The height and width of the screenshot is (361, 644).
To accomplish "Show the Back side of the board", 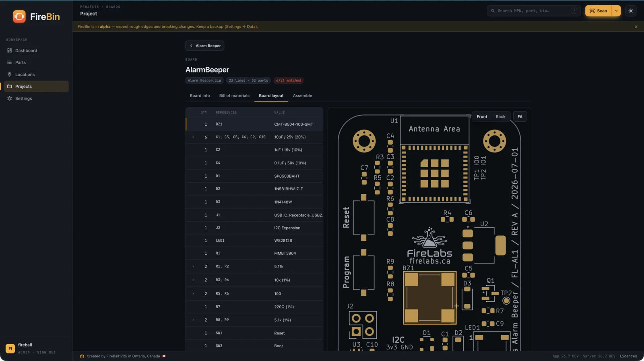I will point(500,116).
